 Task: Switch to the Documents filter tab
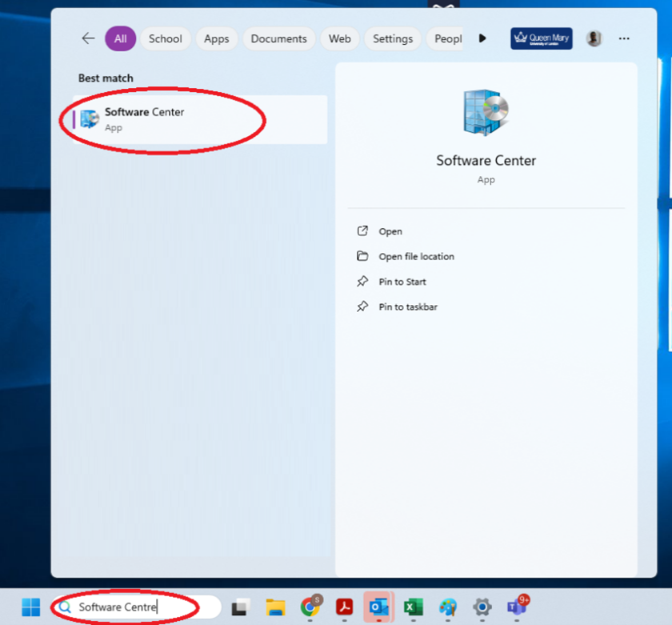tap(278, 38)
